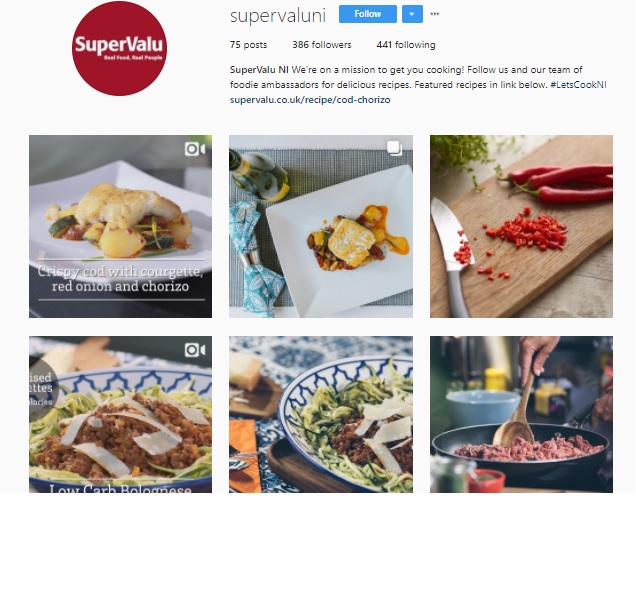Click video icon on crispy cod post
The height and width of the screenshot is (602, 636).
click(x=195, y=149)
